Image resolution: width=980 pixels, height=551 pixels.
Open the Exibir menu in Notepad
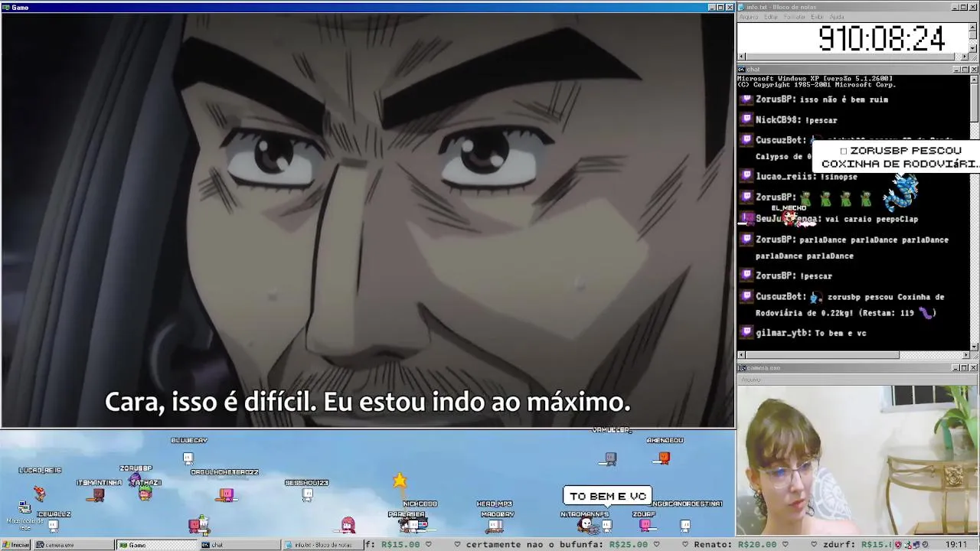pos(818,17)
